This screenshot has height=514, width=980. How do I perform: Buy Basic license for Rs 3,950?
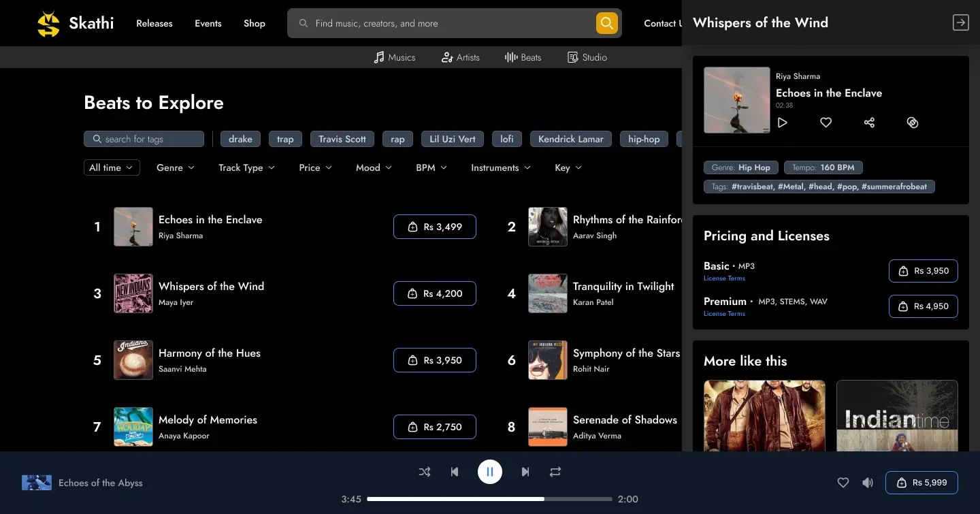point(924,271)
